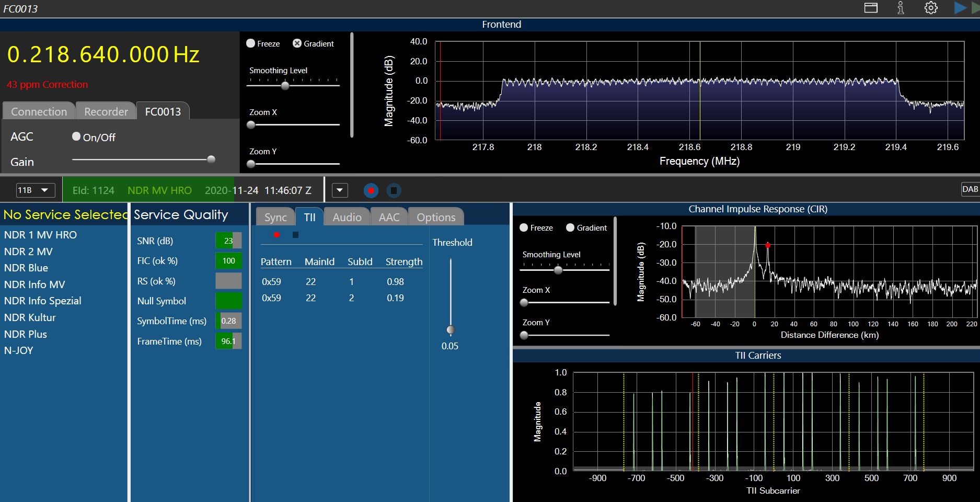Screen dimensions: 980x502
Task: Enable Gradient in the Channel Impulse Response panel
Action: click(x=570, y=227)
